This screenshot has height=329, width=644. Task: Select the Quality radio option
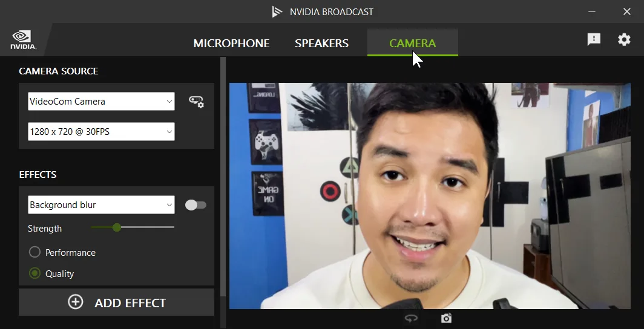coord(34,273)
